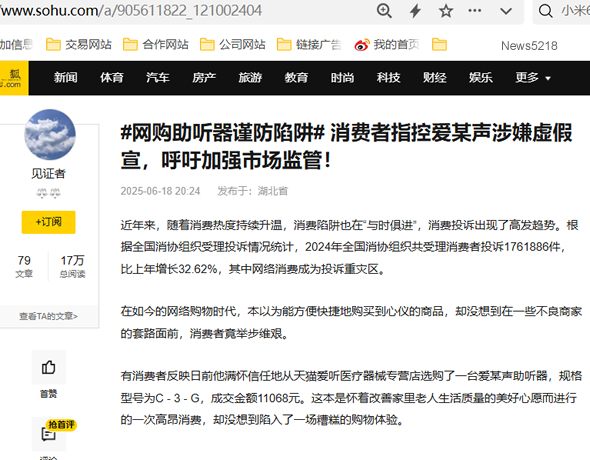The width and height of the screenshot is (590, 460).
Task: Click the paragraph starting 在如今的网络购物时代
Action: (x=351, y=322)
